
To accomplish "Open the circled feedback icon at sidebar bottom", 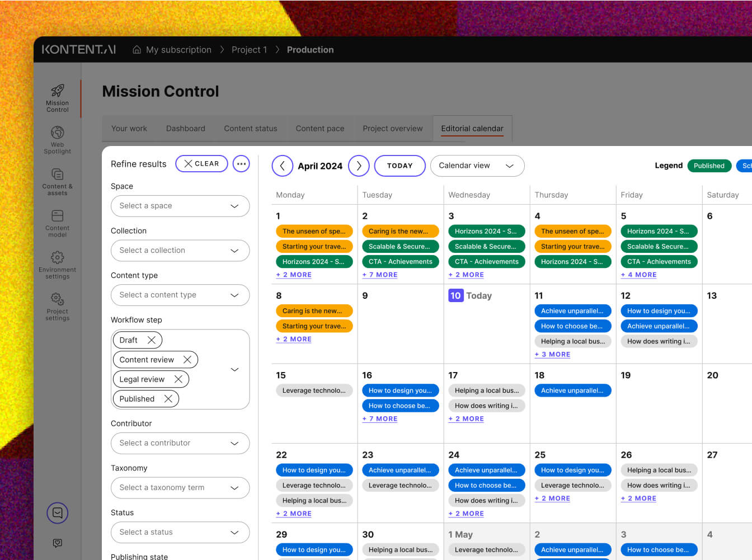I will coord(57,512).
